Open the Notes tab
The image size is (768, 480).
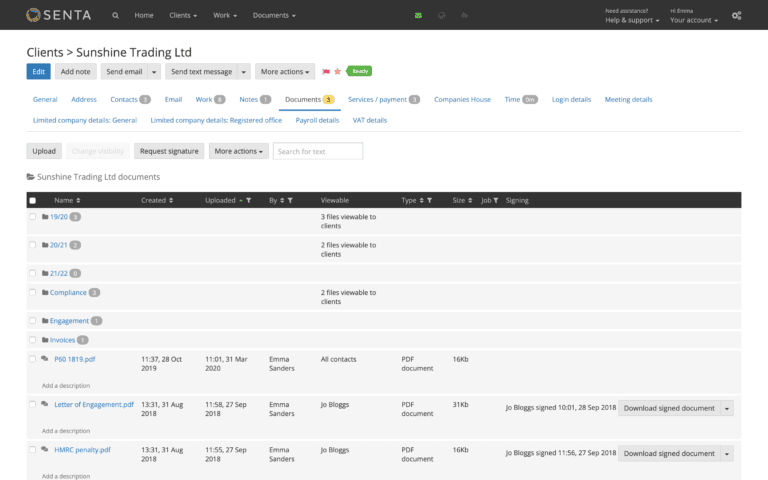(255, 99)
